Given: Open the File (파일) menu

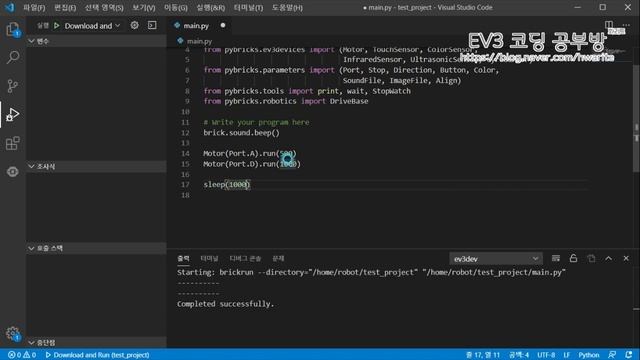Looking at the screenshot, I should pos(34,7).
